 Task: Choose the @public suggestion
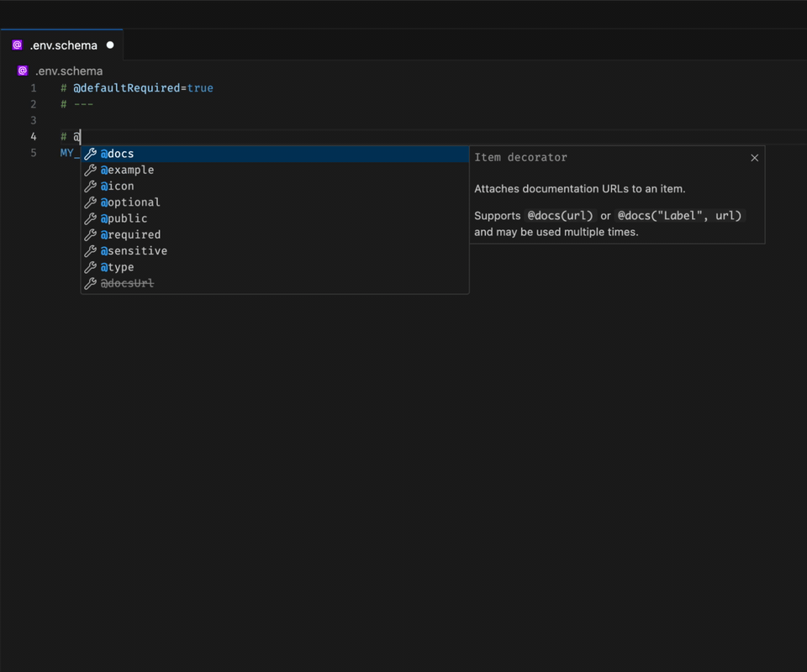click(x=275, y=218)
